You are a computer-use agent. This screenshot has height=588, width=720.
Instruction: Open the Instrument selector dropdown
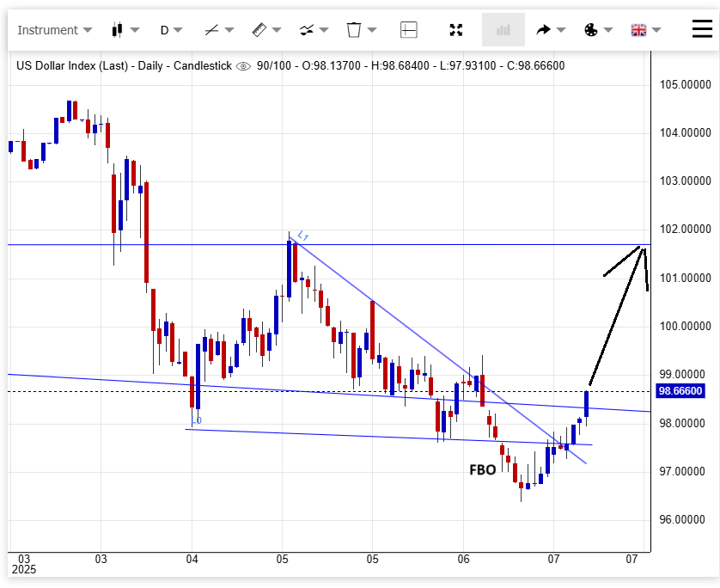coord(54,30)
